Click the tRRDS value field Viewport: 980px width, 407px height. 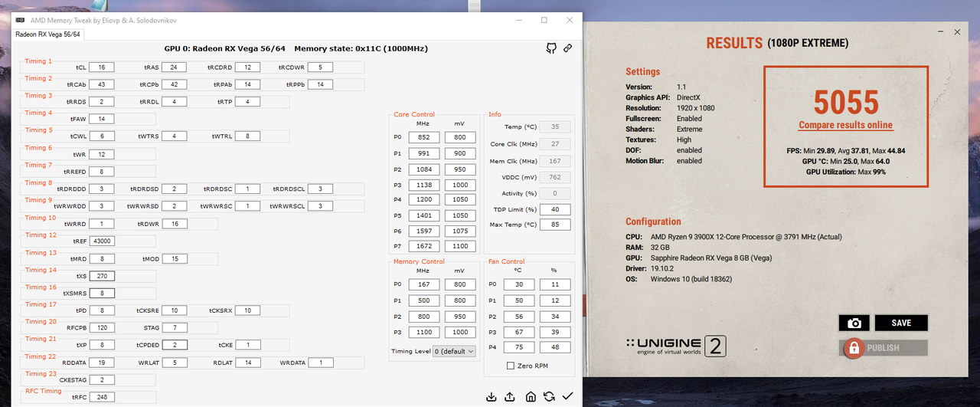[x=102, y=101]
